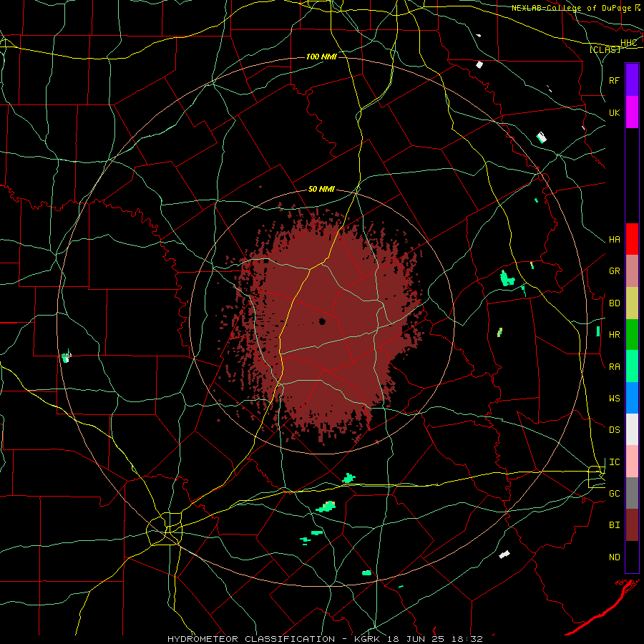This screenshot has height=644, width=644.
Task: Click the RA legend label
Action: [x=614, y=367]
